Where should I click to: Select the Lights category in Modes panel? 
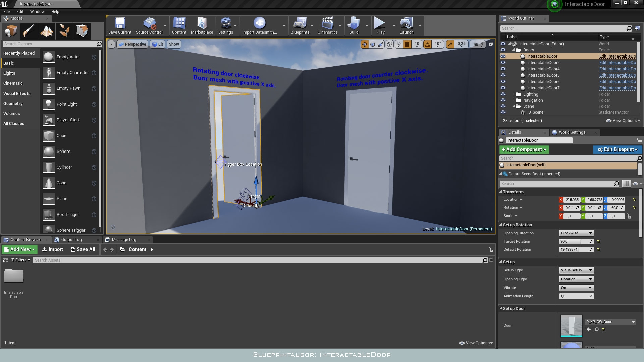pos(9,73)
